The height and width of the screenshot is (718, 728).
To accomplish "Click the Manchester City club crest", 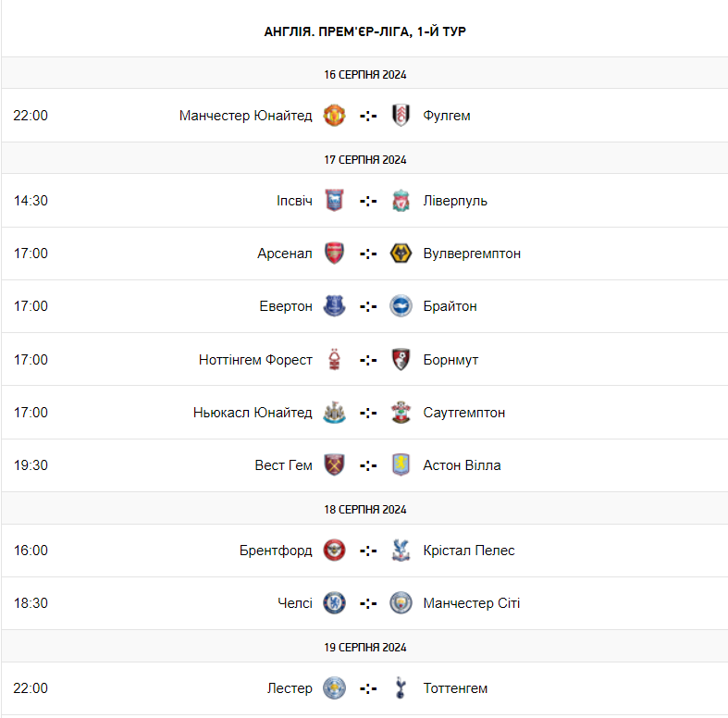I will coord(401,603).
